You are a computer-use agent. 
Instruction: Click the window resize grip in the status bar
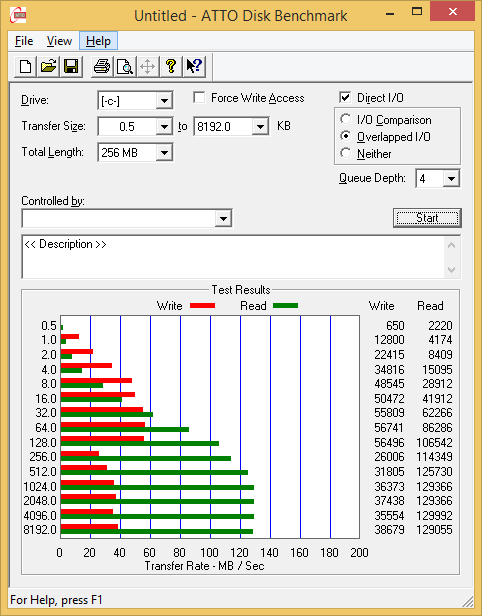[x=467, y=601]
